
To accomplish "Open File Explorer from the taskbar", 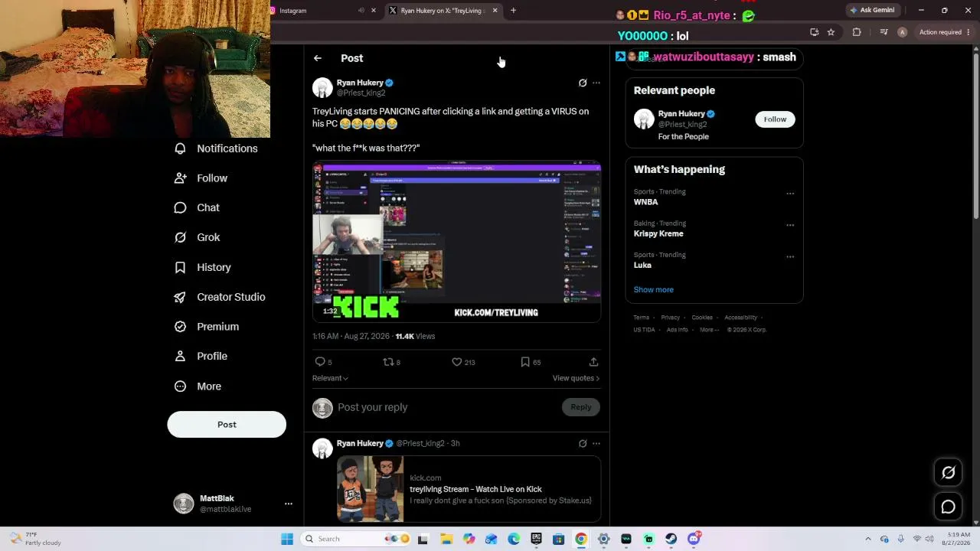I will 446,539.
